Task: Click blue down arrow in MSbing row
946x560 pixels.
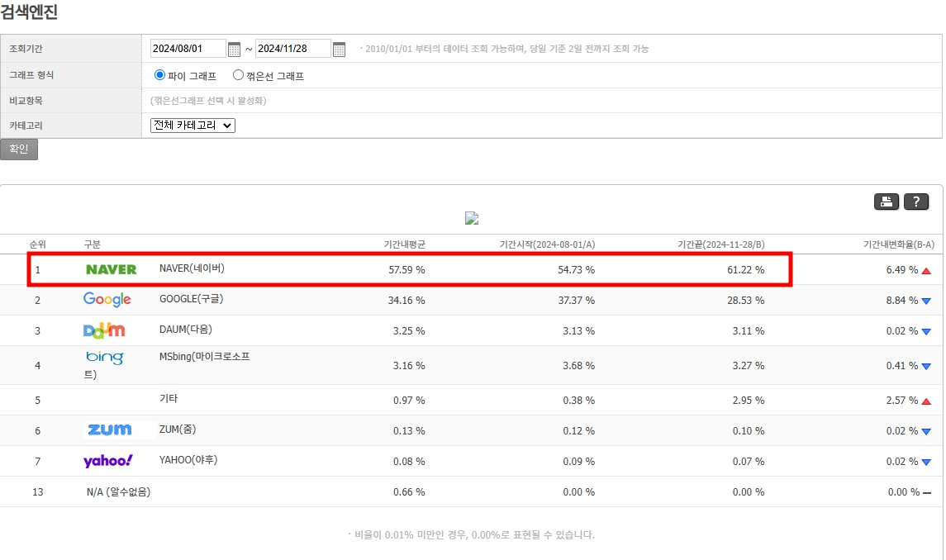Action: [x=926, y=366]
